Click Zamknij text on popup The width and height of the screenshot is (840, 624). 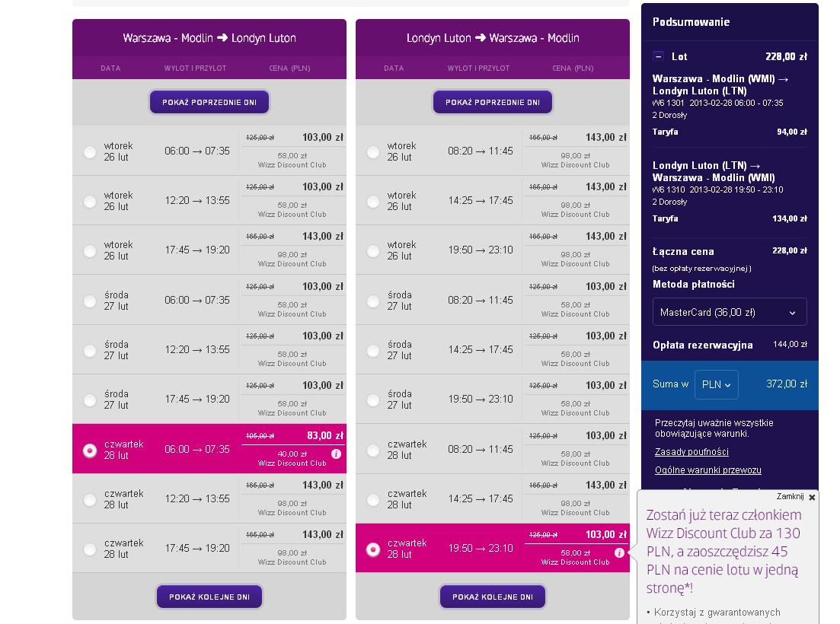[x=790, y=497]
